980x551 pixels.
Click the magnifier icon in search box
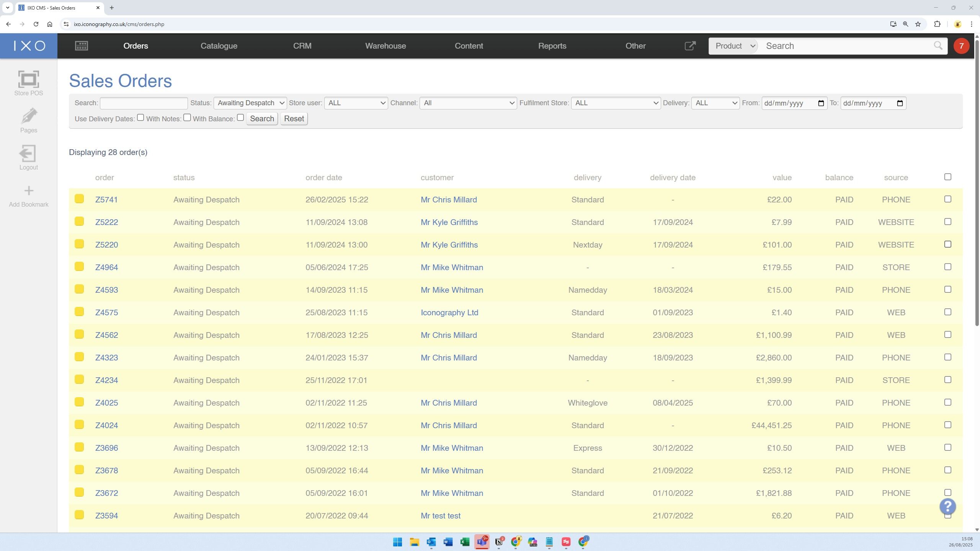click(x=938, y=46)
